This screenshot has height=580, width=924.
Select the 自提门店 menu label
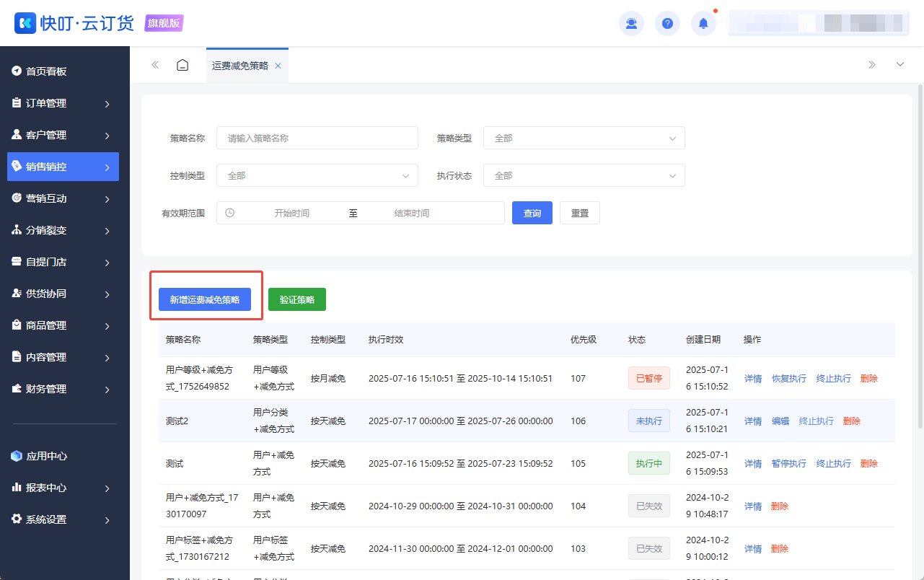pos(46,262)
